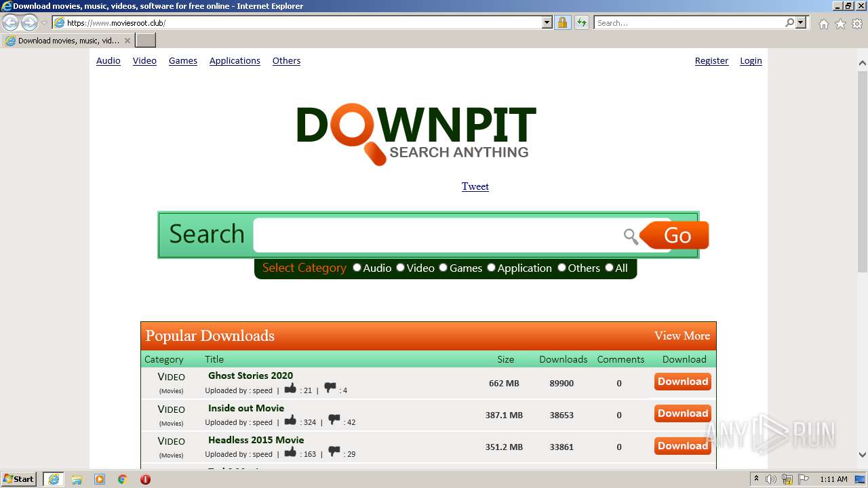Show hidden tray icons arrow
This screenshot has width=868, height=488.
756,479
